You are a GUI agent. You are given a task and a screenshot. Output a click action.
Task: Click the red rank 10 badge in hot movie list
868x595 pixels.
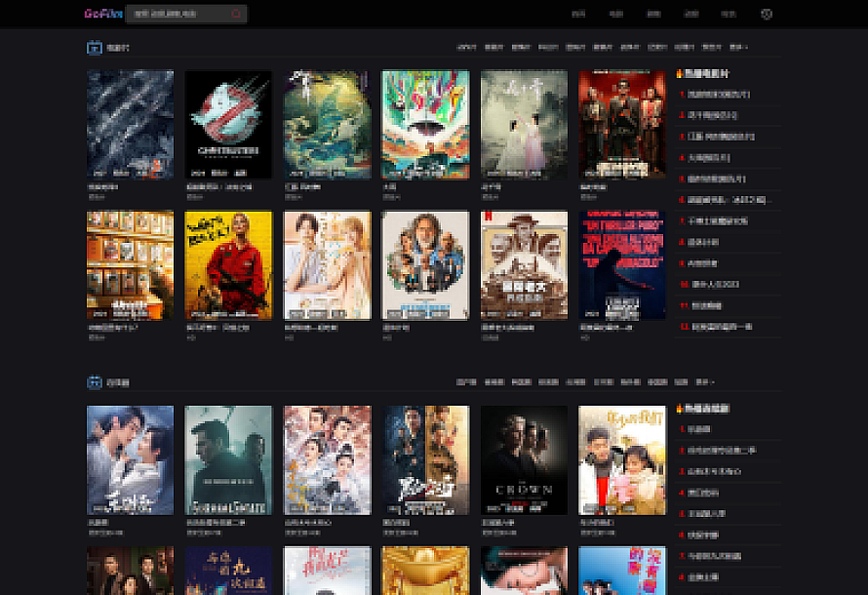[683, 283]
